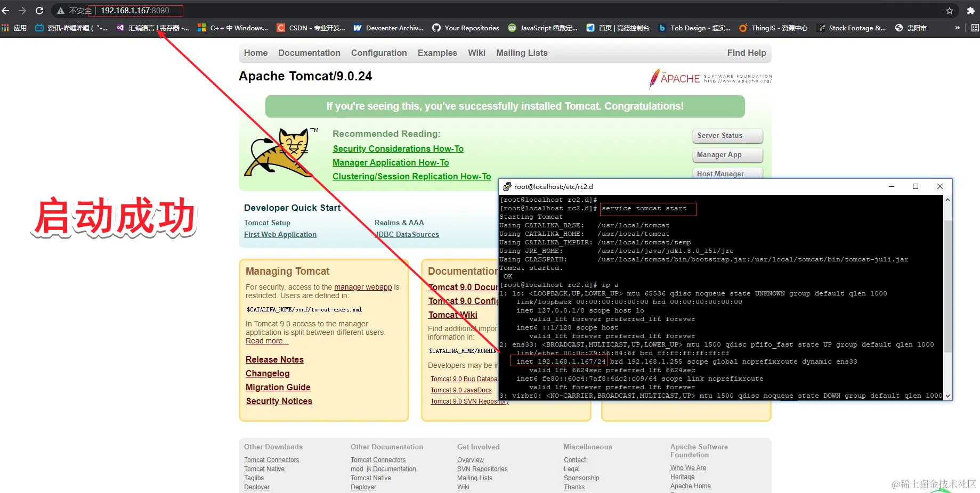This screenshot has width=980, height=493.
Task: Open the bilibili bookmark
Action: coord(71,28)
